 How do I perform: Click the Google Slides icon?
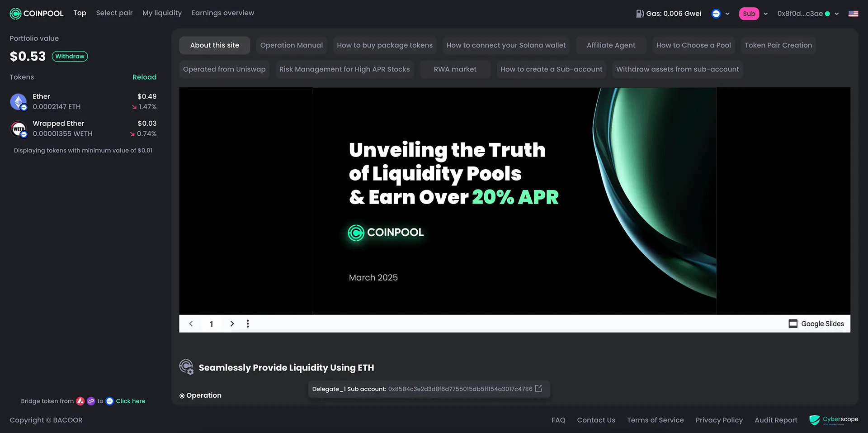pyautogui.click(x=793, y=324)
